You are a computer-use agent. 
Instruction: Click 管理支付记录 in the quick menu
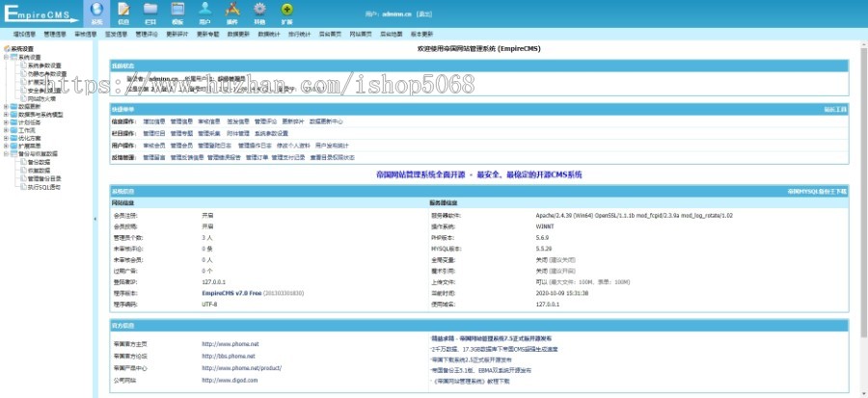[x=288, y=157]
